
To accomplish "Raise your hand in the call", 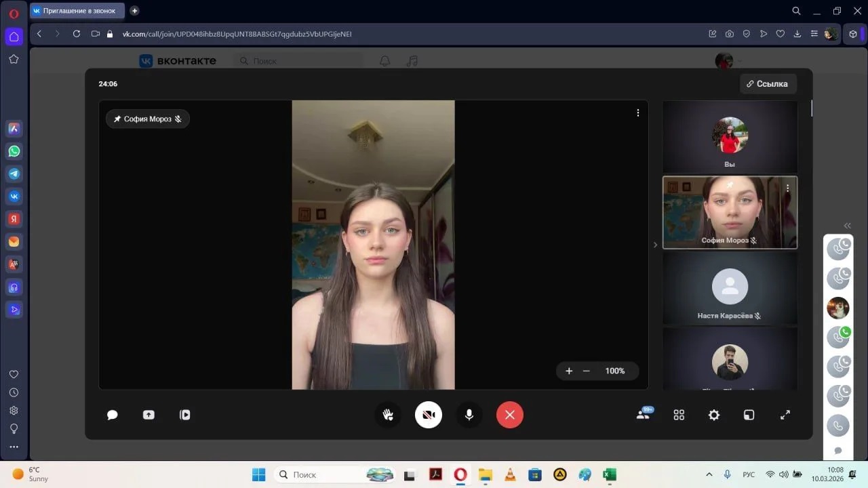I will tap(388, 415).
